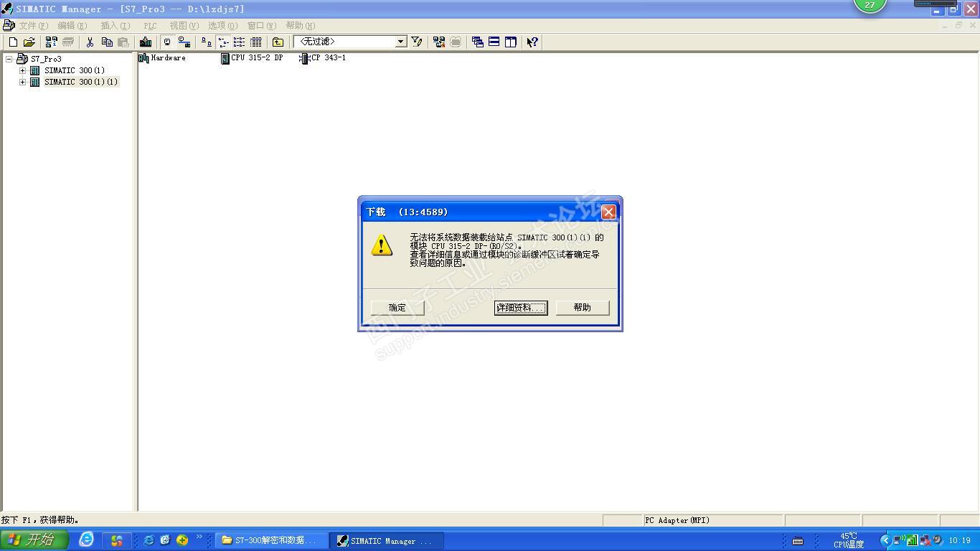Click the taskbar clock showing 10:19
This screenshot has height=551, width=980.
click(959, 541)
